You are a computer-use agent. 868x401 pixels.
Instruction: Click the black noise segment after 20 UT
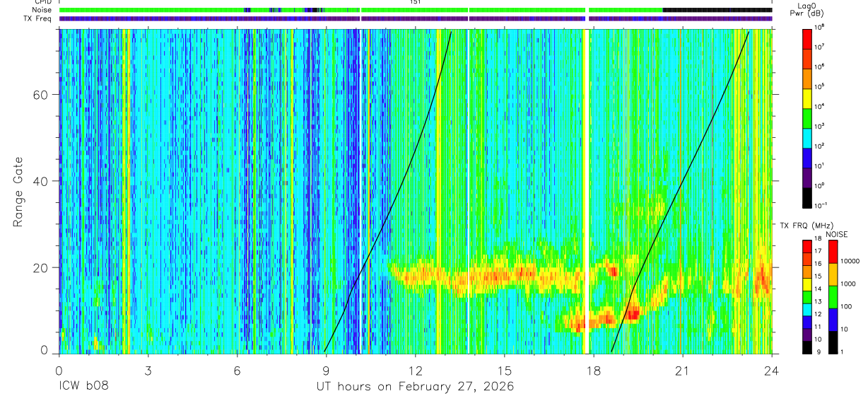pyautogui.click(x=717, y=10)
